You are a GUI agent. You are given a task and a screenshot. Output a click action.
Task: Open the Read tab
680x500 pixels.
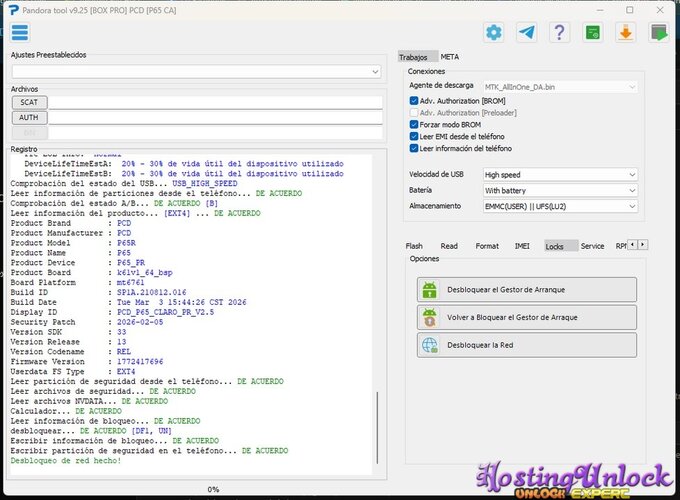(449, 246)
